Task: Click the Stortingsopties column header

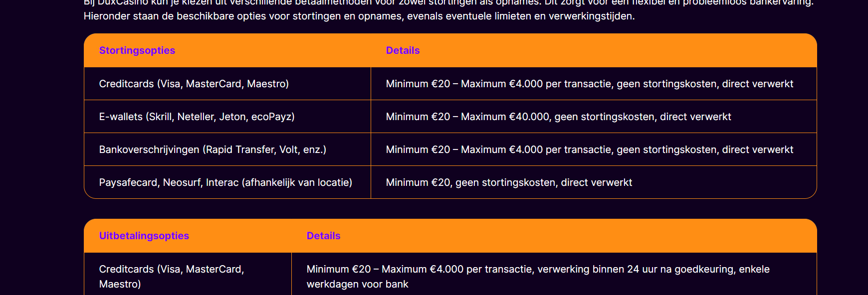Action: coord(137,50)
